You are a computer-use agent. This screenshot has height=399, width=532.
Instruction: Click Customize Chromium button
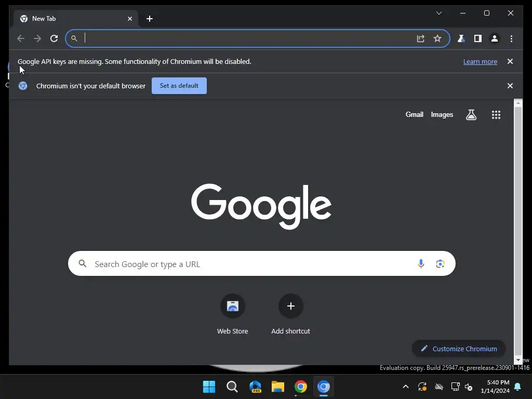(x=459, y=349)
